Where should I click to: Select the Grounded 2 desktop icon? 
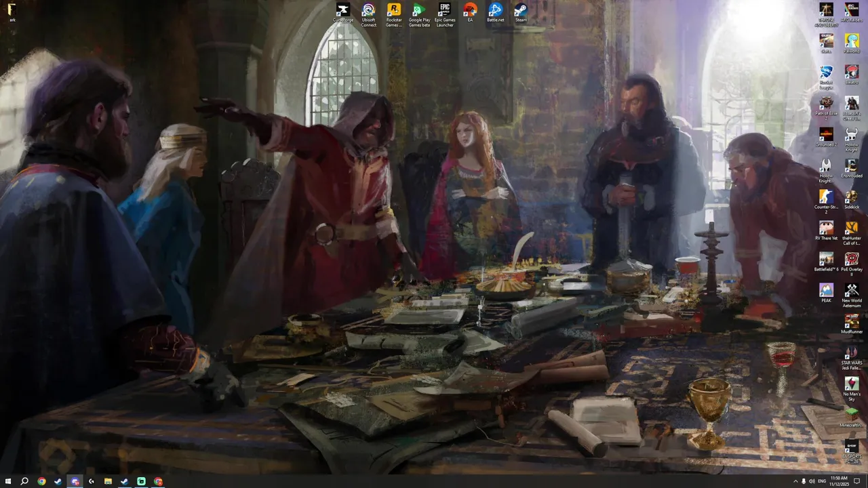click(826, 138)
